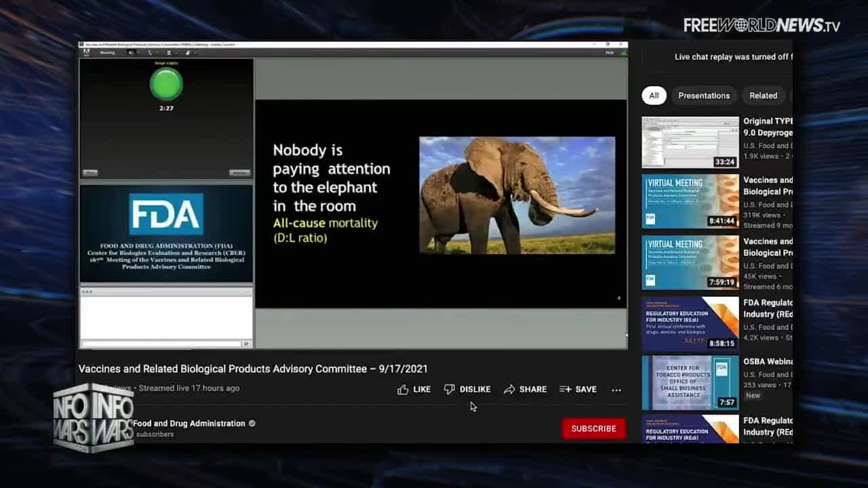The width and height of the screenshot is (868, 488).
Task: Click inside the chat text input field
Action: click(x=161, y=344)
